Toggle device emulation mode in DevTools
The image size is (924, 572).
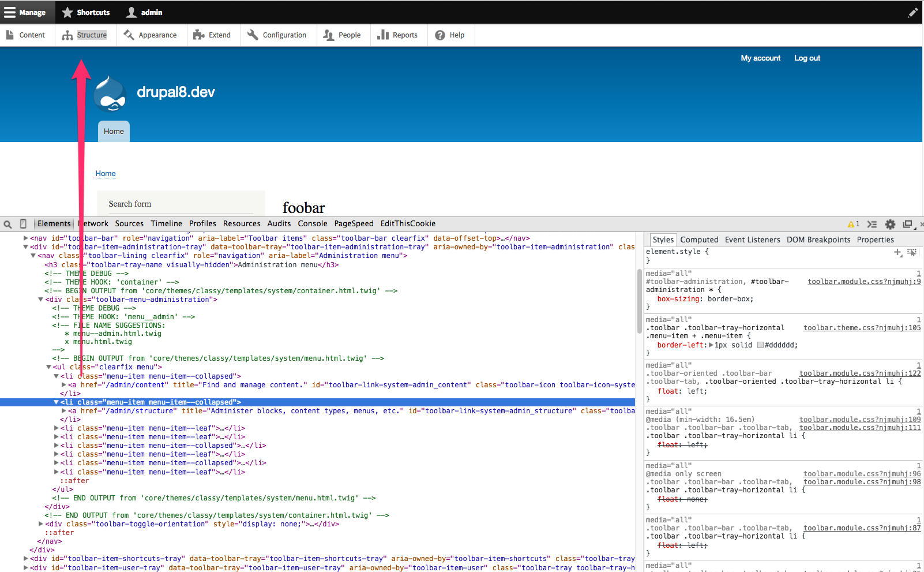(23, 224)
